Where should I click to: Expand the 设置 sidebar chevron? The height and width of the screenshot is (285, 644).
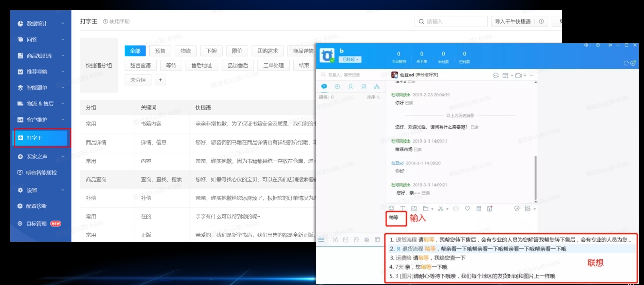63,190
